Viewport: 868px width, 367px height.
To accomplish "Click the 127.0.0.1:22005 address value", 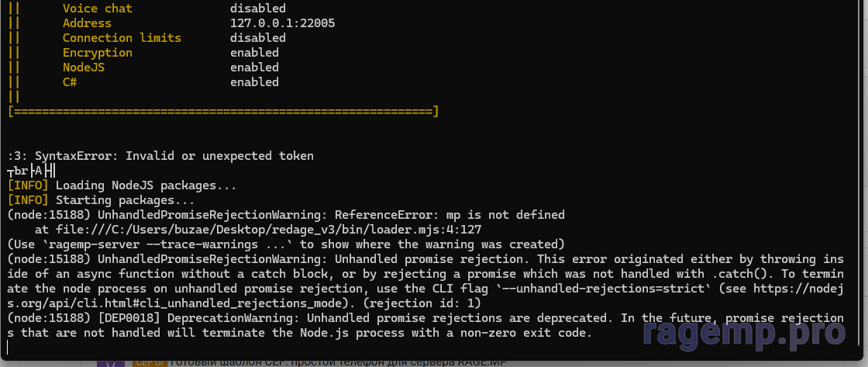I will coord(282,23).
